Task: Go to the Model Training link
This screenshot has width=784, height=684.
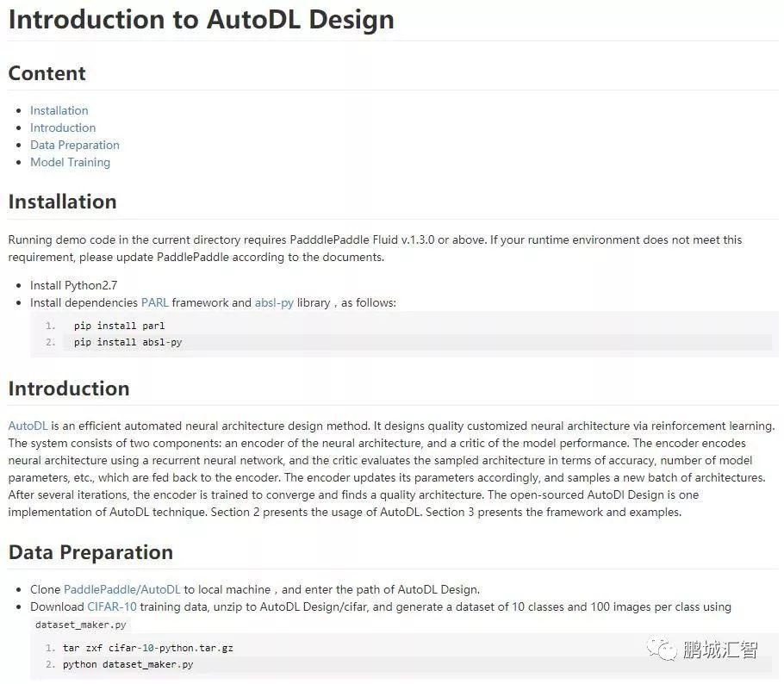Action: pos(70,162)
